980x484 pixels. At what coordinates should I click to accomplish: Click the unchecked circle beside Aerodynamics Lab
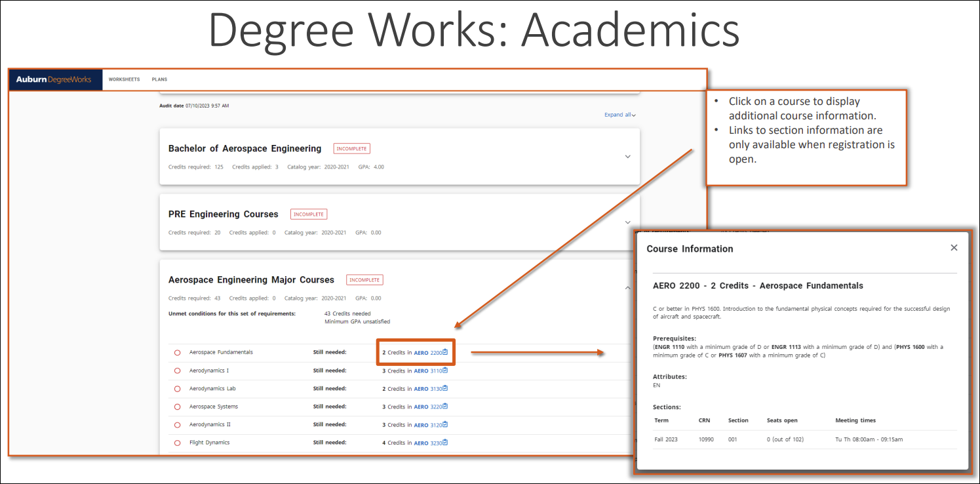tap(177, 388)
